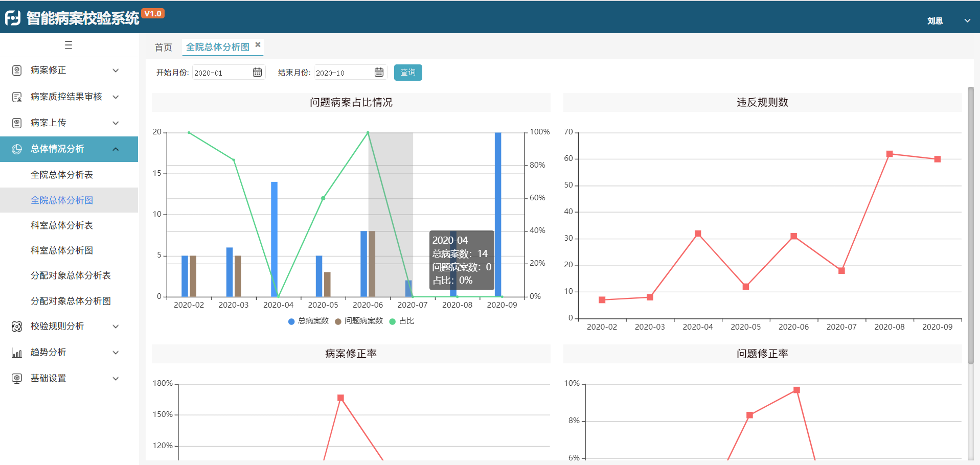This screenshot has height=465, width=980.
Task: Click the 病案修正 menu label
Action: pyautogui.click(x=49, y=70)
